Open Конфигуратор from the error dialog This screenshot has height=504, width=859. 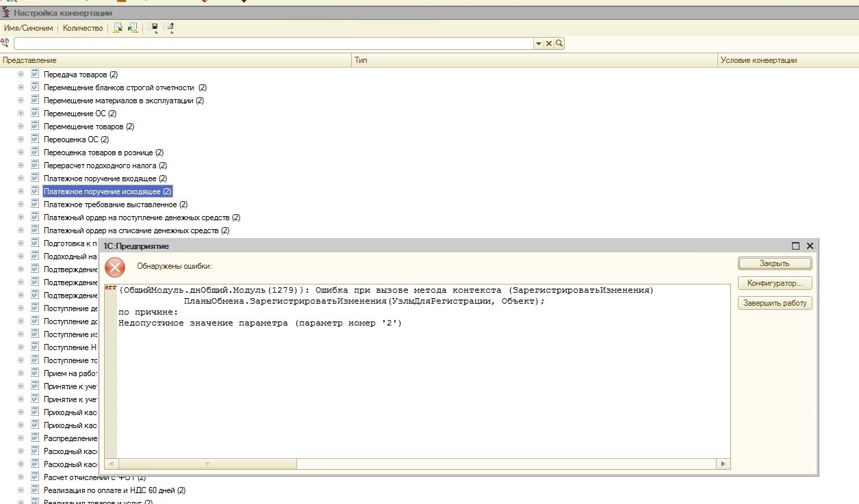coord(775,283)
